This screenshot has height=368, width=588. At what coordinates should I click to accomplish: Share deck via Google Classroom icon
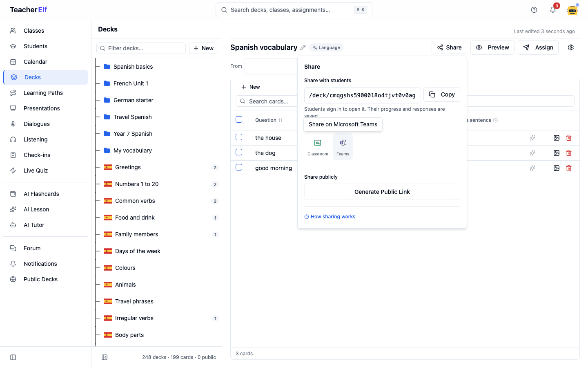coord(318,146)
